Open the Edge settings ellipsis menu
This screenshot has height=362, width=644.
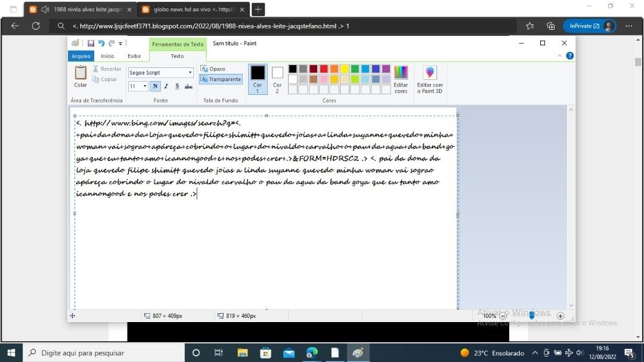(629, 26)
